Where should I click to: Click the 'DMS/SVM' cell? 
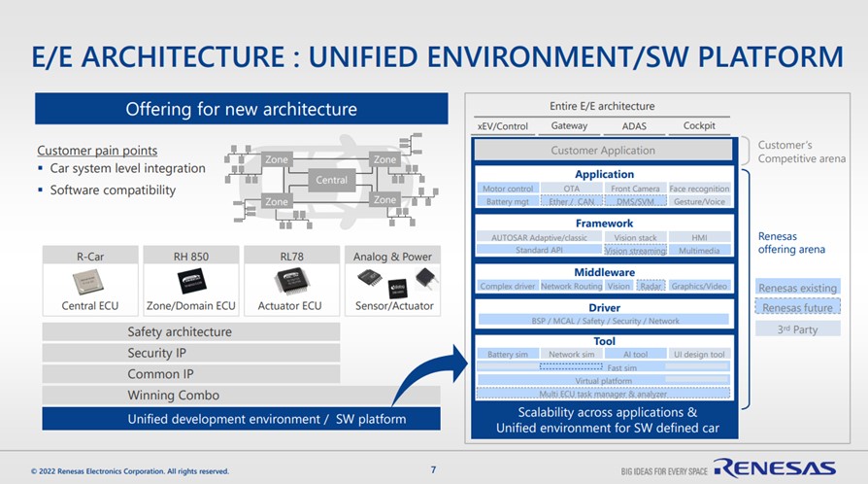click(636, 201)
